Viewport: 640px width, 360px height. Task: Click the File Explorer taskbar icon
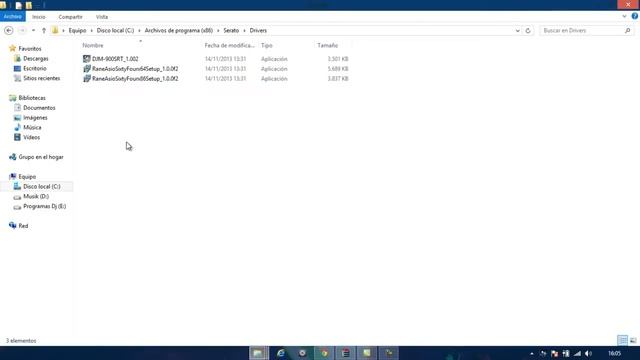pyautogui.click(x=259, y=353)
